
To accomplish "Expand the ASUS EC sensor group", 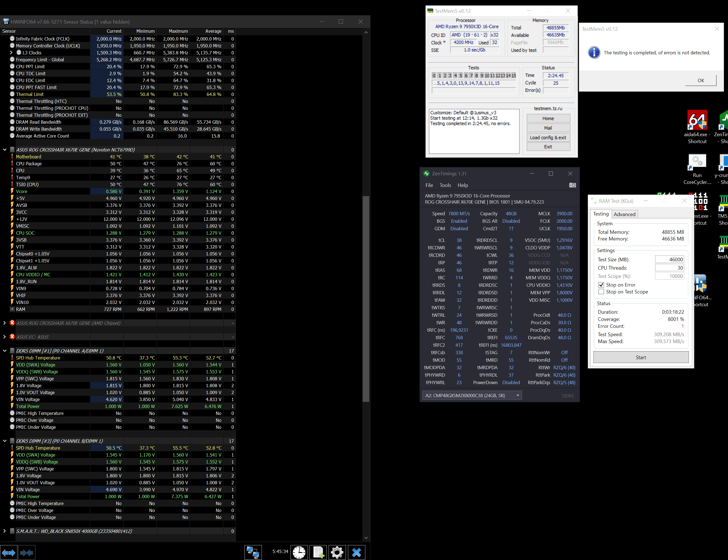I will 4,337.
